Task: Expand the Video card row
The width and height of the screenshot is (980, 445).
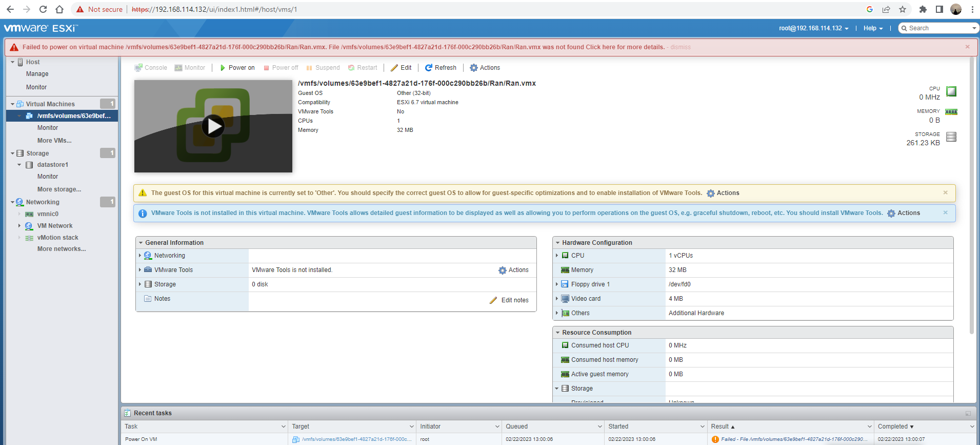Action: 556,299
